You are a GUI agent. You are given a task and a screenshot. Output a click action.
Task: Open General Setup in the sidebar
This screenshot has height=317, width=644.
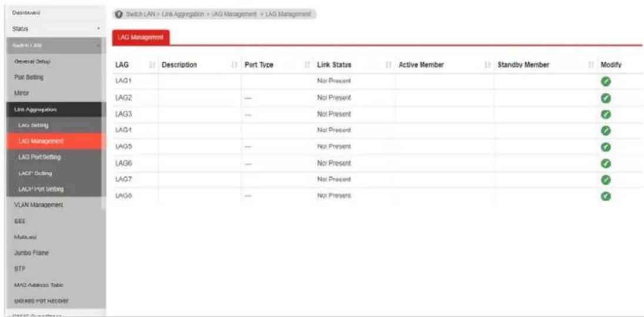[32, 61]
